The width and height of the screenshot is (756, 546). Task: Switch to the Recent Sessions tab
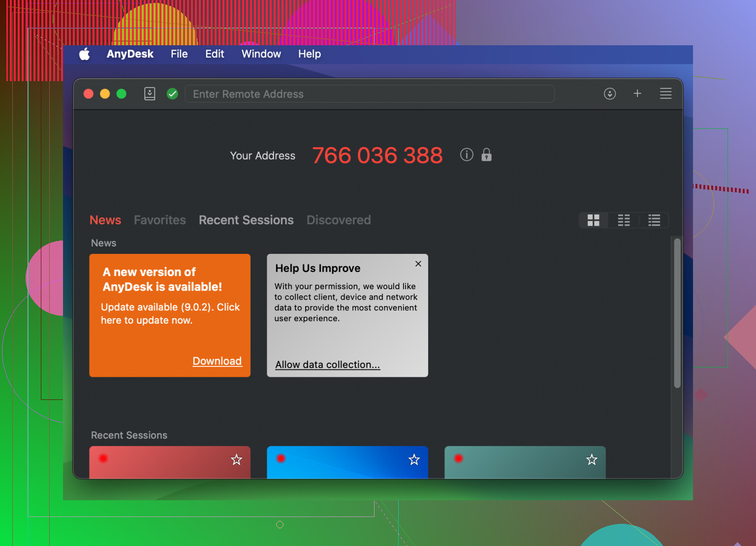click(246, 220)
